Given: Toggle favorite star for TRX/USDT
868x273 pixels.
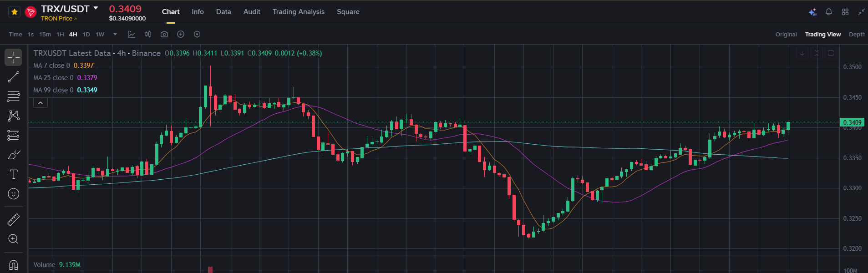Looking at the screenshot, I should click(x=15, y=12).
